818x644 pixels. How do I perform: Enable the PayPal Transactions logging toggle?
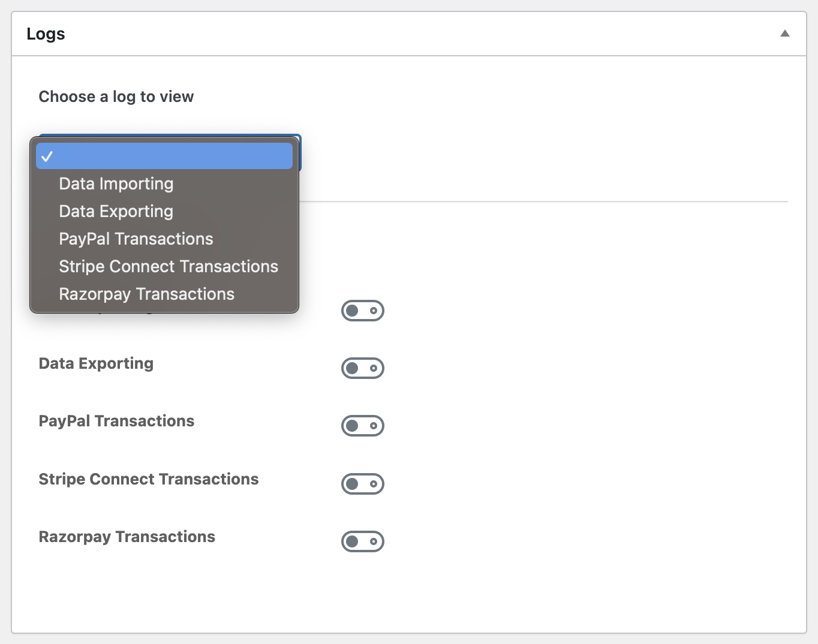[363, 426]
